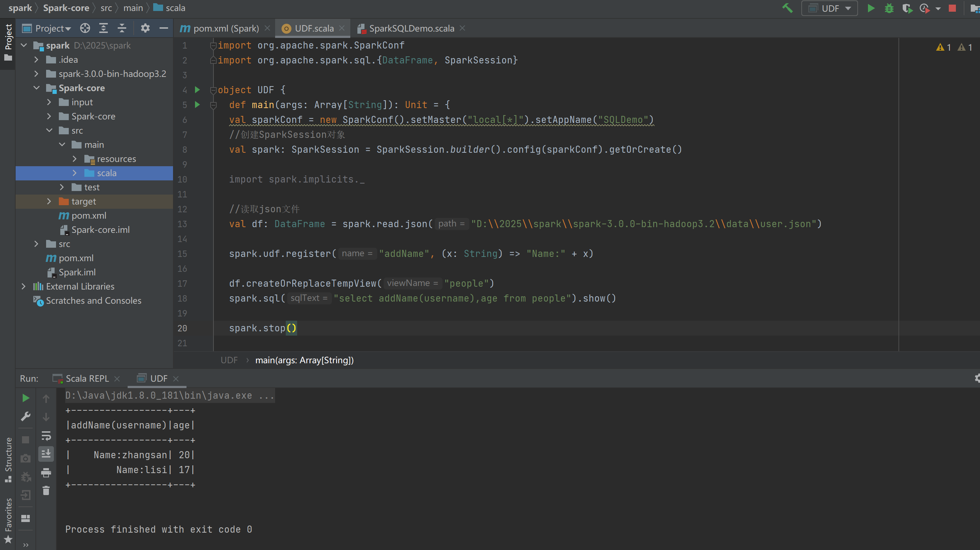Click the Print icon in Run panel
Image resolution: width=980 pixels, height=550 pixels.
[x=46, y=473]
